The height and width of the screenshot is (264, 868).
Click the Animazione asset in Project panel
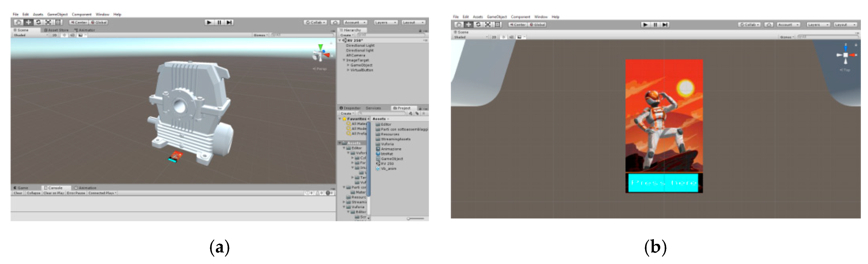coord(391,149)
